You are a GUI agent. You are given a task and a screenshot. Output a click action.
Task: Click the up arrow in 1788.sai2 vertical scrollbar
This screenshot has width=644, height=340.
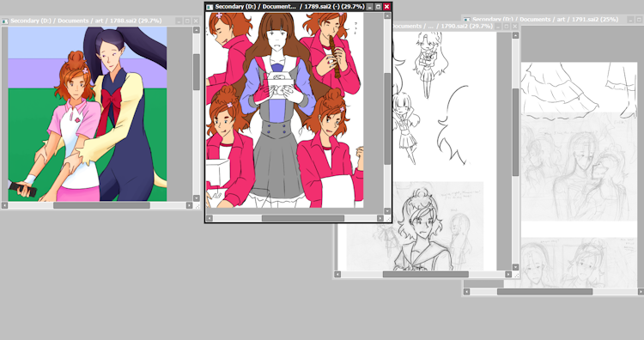point(197,30)
